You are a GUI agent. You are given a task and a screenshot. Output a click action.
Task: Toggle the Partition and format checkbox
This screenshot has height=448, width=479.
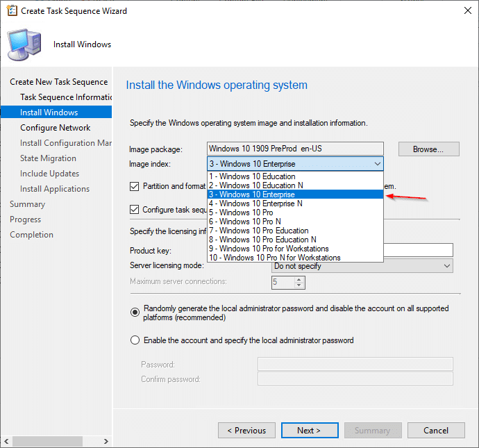135,186
